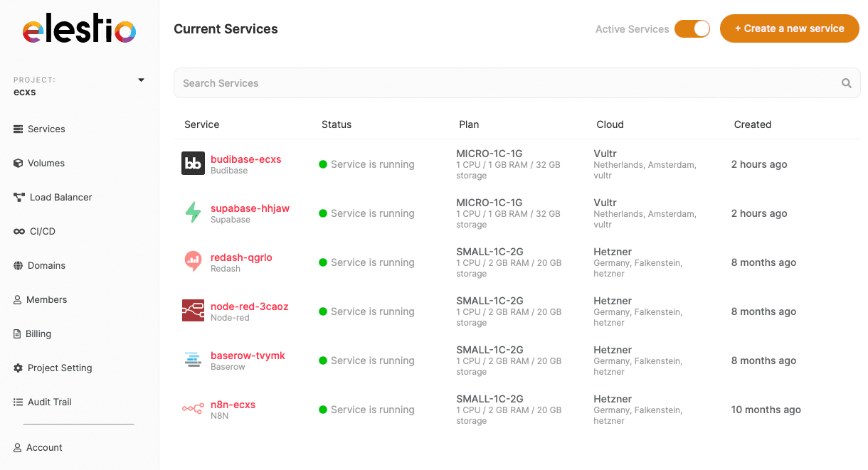Click the Current Services heading
The width and height of the screenshot is (868, 470).
[x=226, y=29]
